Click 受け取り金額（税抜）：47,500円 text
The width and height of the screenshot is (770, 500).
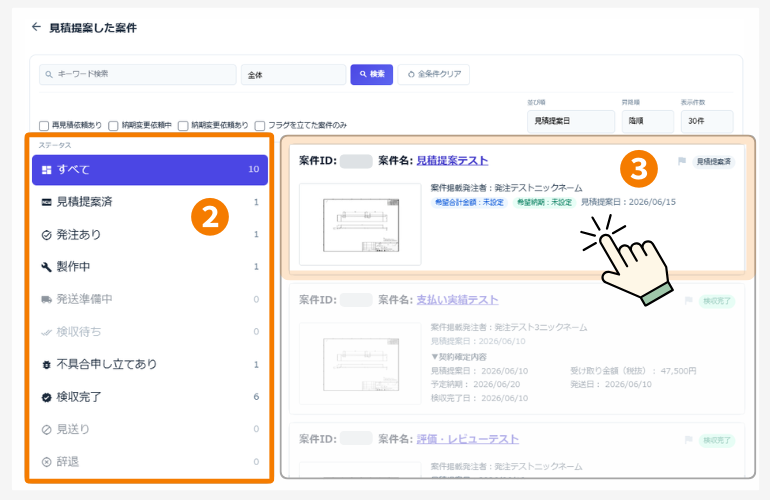[633, 371]
